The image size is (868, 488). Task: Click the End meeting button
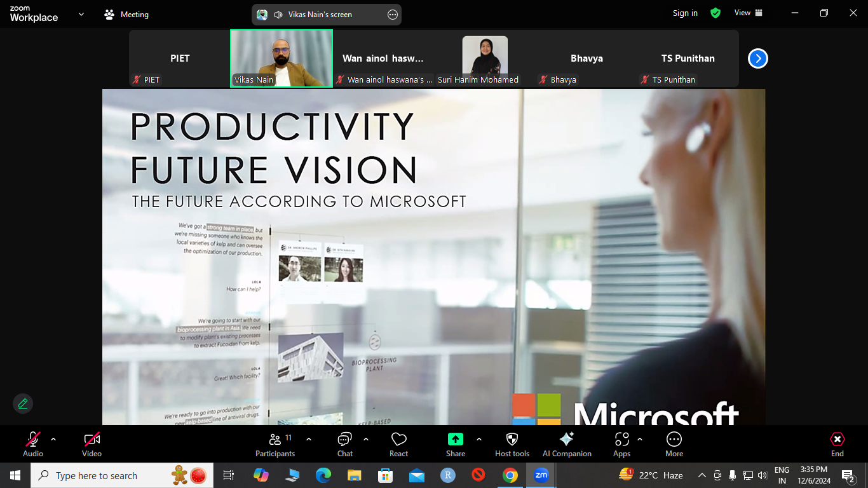tap(837, 444)
